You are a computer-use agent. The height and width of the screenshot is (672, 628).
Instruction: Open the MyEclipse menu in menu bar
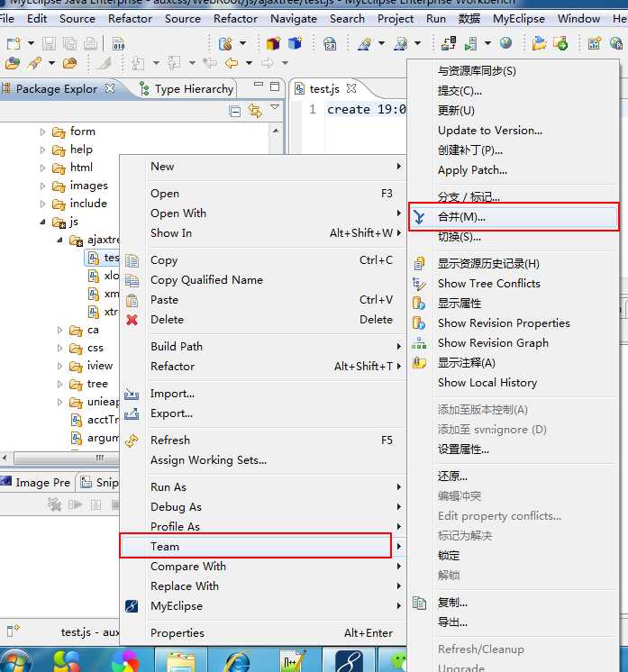tap(519, 19)
